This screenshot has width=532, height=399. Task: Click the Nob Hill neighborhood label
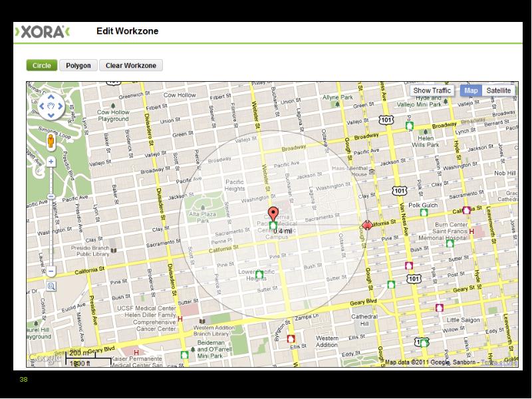coord(505,173)
